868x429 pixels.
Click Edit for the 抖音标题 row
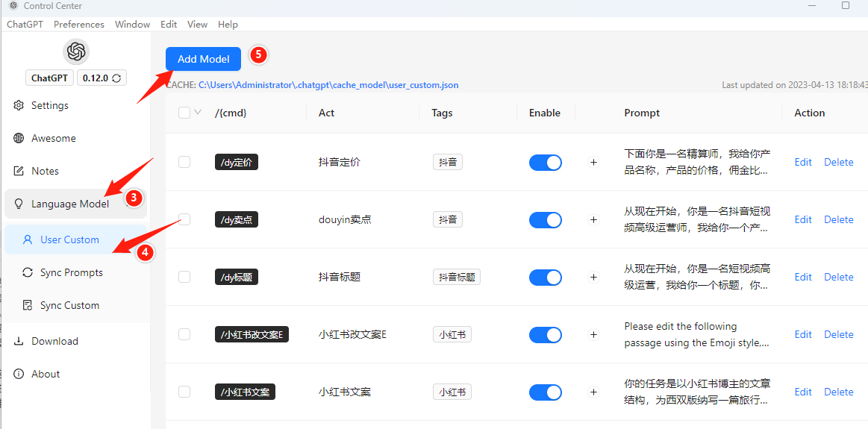(803, 277)
